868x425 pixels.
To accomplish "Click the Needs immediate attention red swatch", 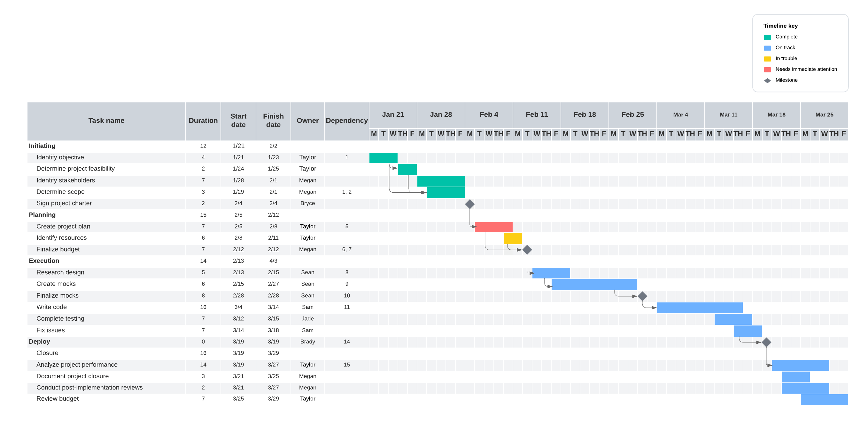I will click(768, 69).
